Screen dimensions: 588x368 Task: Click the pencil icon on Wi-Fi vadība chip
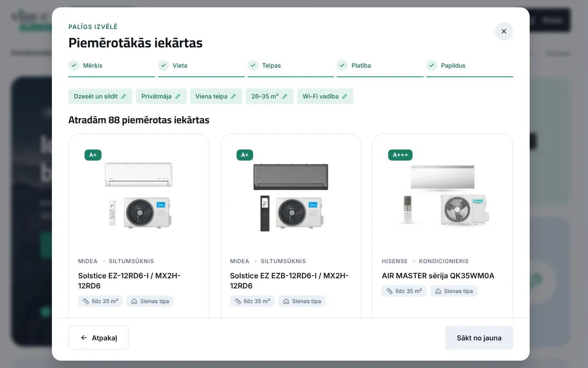pos(345,97)
